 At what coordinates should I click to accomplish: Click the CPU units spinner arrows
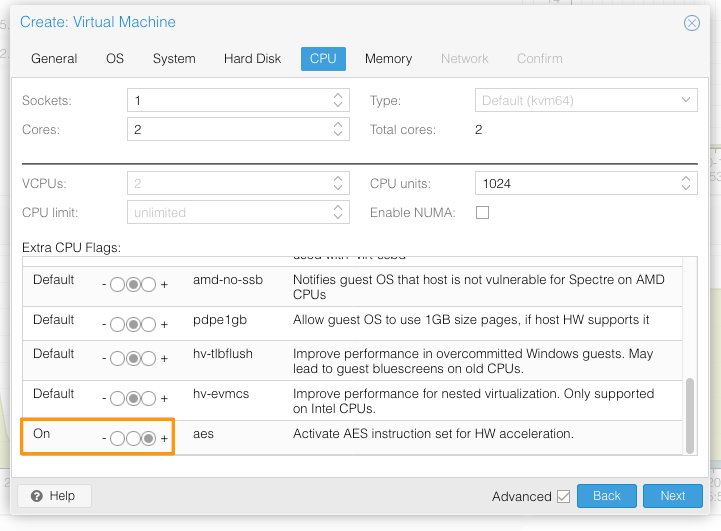pos(686,184)
